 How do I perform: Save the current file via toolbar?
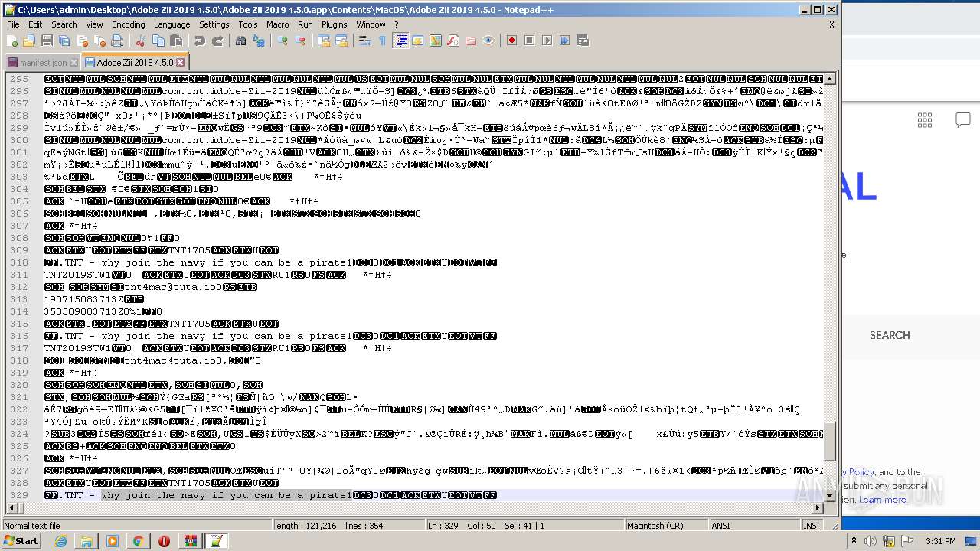(47, 41)
